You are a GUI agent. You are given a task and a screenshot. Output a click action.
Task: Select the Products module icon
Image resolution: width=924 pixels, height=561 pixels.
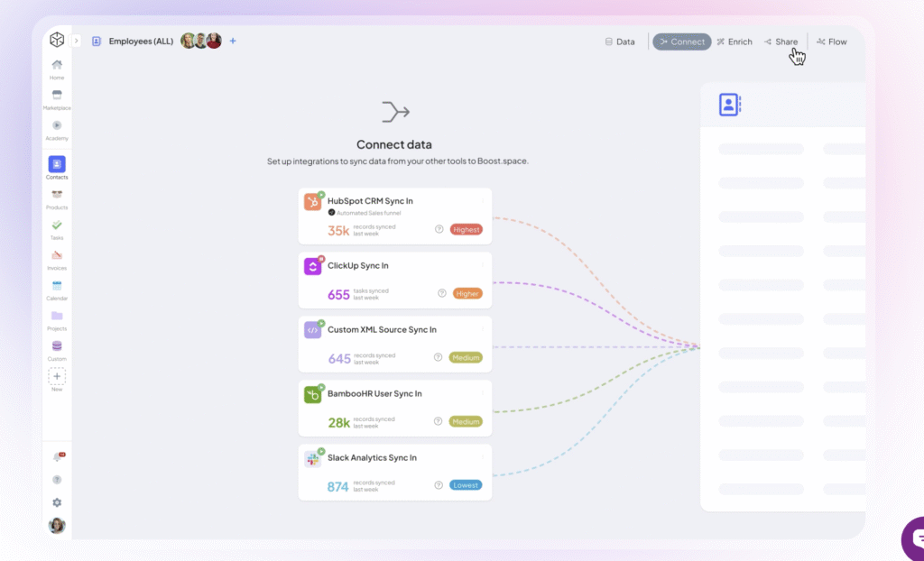(x=57, y=195)
